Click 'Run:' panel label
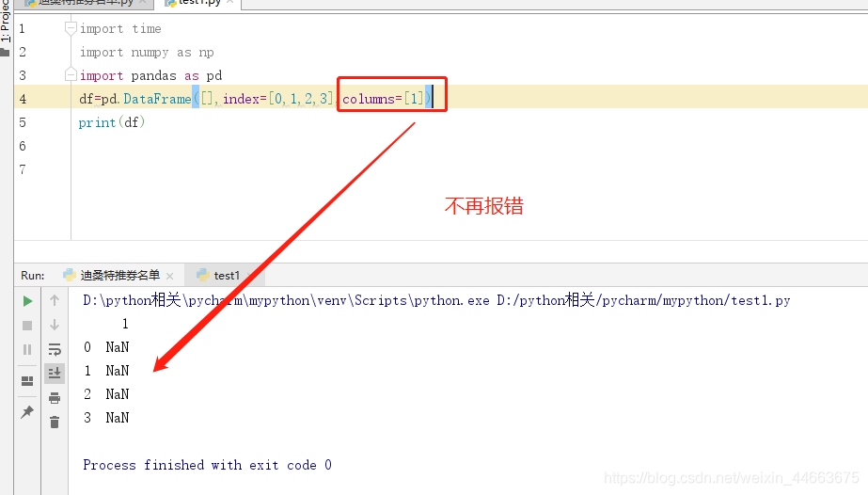This screenshot has width=868, height=495. pyautogui.click(x=33, y=275)
